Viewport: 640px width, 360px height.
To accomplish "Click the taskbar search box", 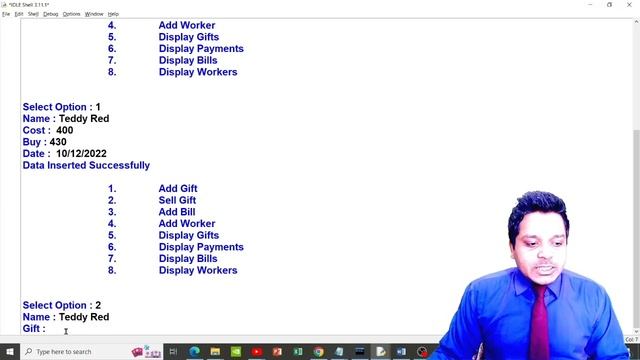I will (91, 351).
